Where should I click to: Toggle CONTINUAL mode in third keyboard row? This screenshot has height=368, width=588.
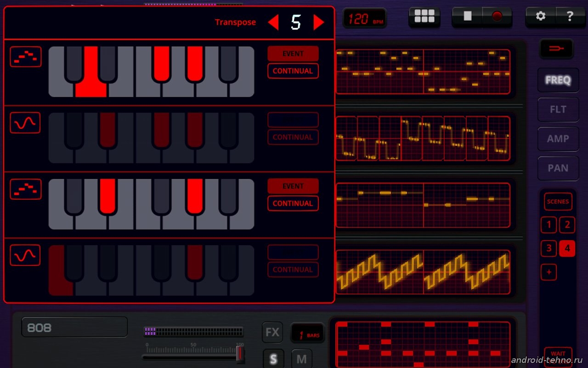293,203
